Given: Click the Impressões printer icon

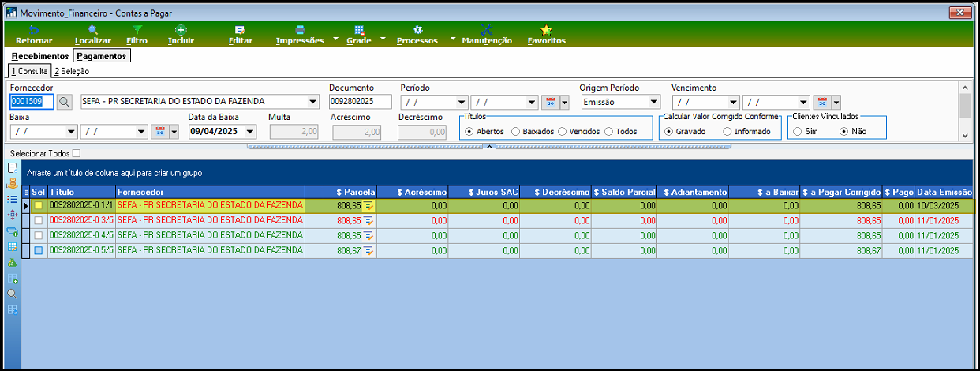Looking at the screenshot, I should point(300,29).
